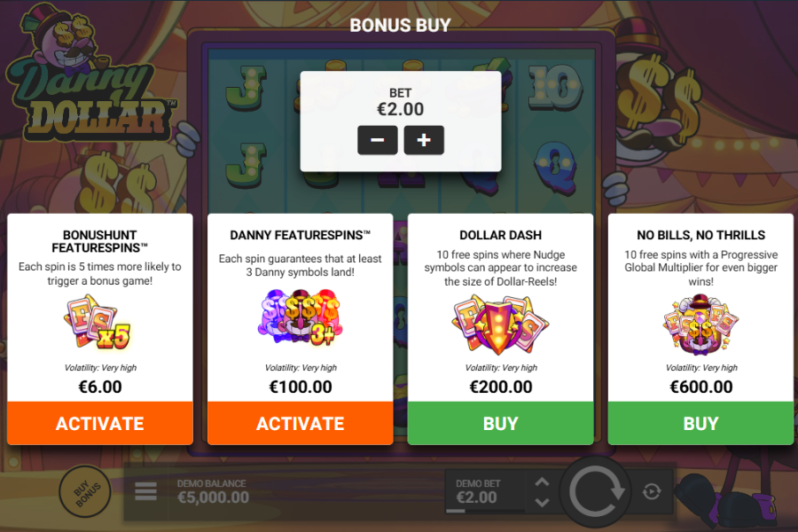Open the autoplay settings icon
The image size is (798, 532).
(652, 492)
